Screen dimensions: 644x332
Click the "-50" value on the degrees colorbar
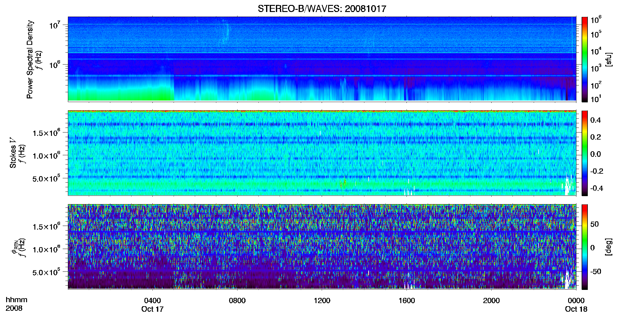click(596, 272)
